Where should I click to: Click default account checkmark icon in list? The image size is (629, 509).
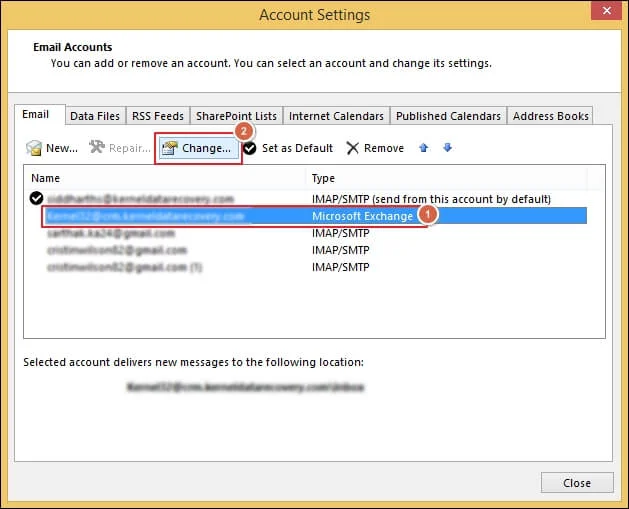click(x=37, y=198)
